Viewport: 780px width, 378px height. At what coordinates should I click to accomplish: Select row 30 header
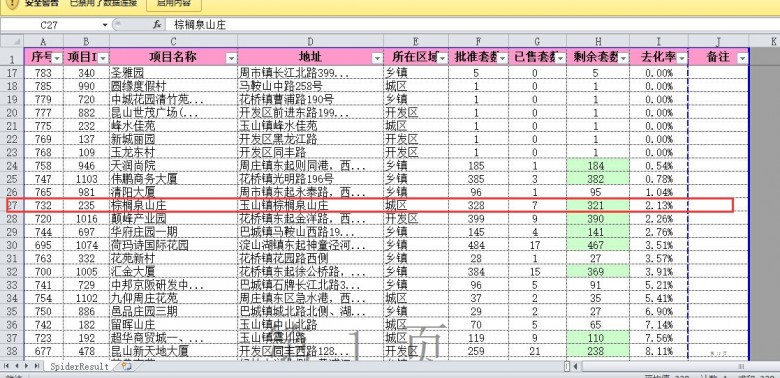tap(12, 245)
